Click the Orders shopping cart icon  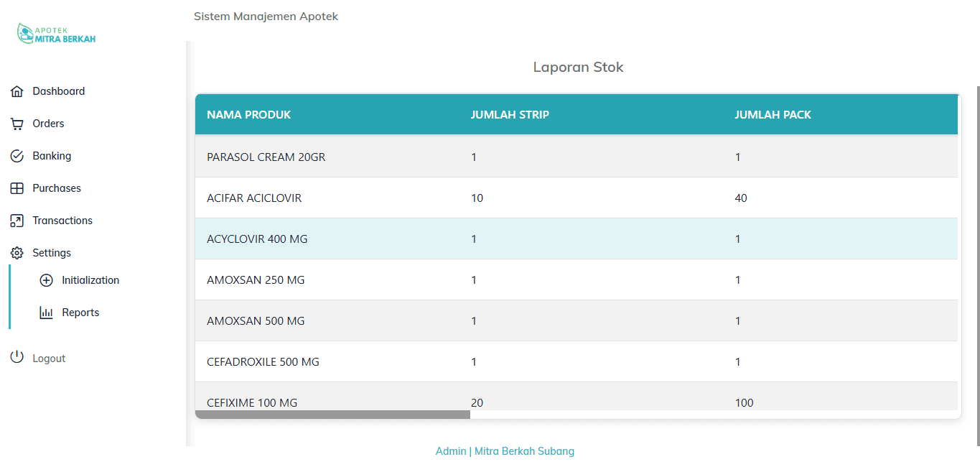(x=17, y=124)
